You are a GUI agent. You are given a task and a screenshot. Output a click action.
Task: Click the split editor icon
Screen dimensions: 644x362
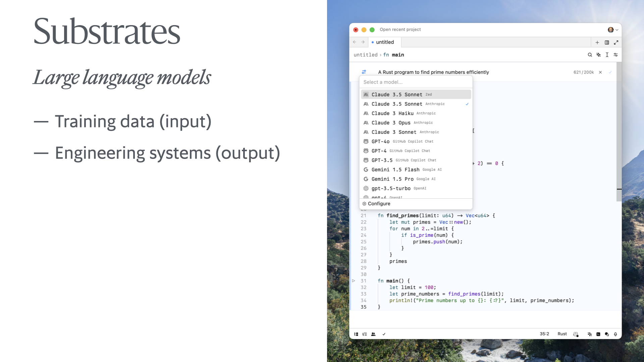click(x=607, y=42)
